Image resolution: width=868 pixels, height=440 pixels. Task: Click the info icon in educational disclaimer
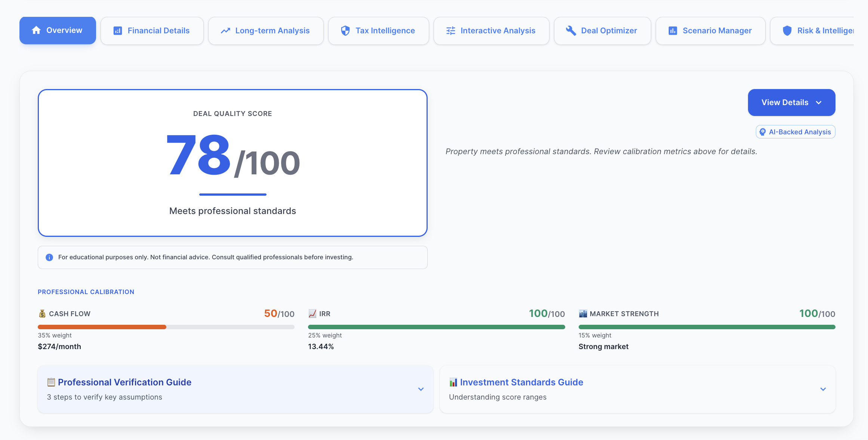(49, 257)
